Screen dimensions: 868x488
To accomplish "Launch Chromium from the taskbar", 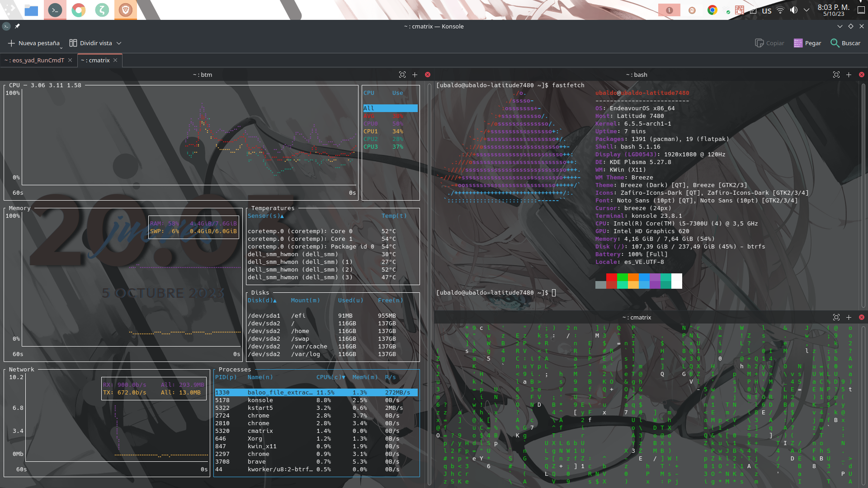I will [x=79, y=9].
